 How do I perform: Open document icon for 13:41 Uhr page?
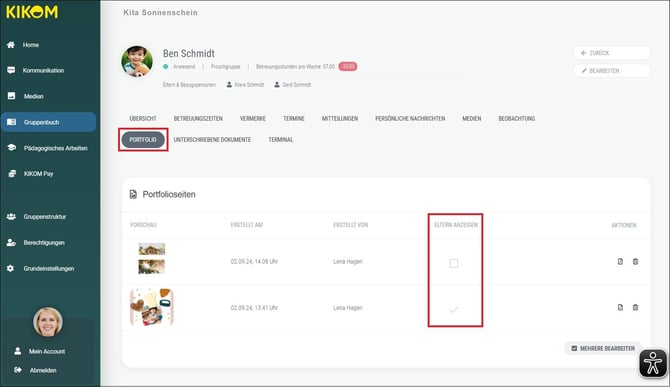620,307
